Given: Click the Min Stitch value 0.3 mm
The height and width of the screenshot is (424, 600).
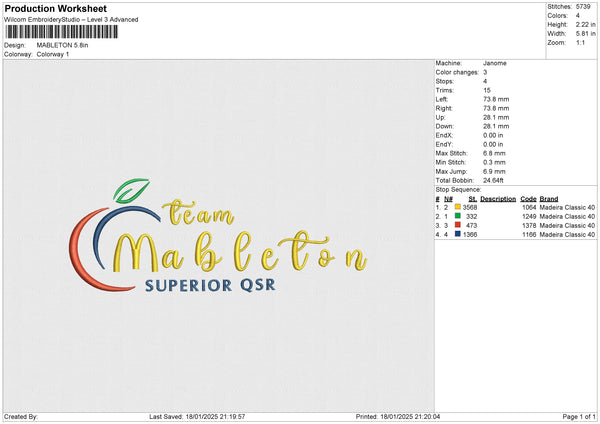Looking at the screenshot, I should click(x=494, y=162).
